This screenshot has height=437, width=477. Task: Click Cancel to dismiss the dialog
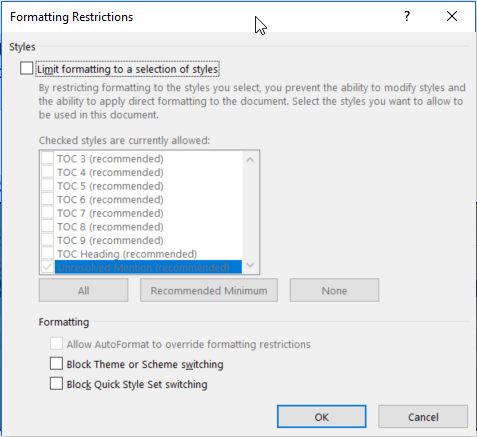[x=423, y=417]
